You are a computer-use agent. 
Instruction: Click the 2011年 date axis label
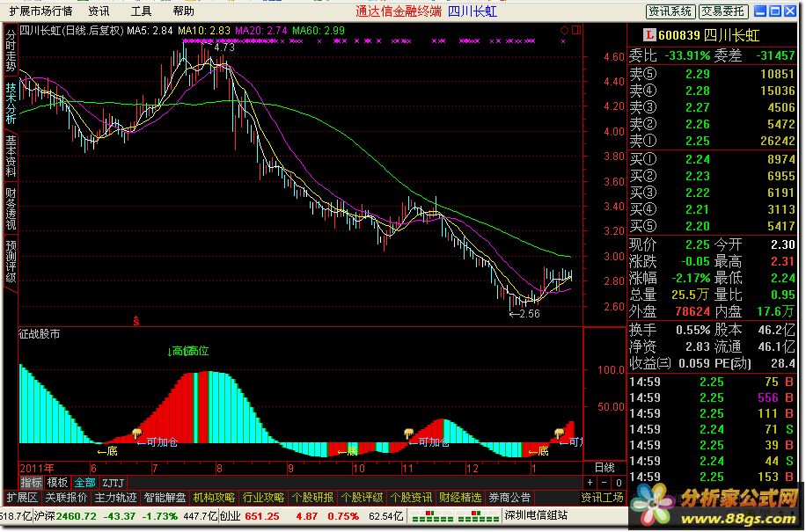pos(36,469)
